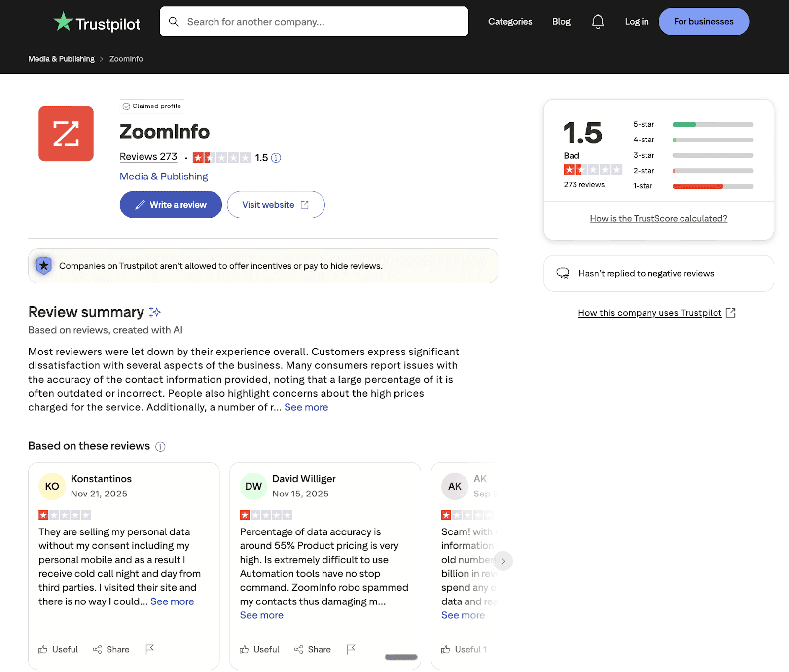Click the Write a review button
The width and height of the screenshot is (789, 672).
click(x=170, y=204)
